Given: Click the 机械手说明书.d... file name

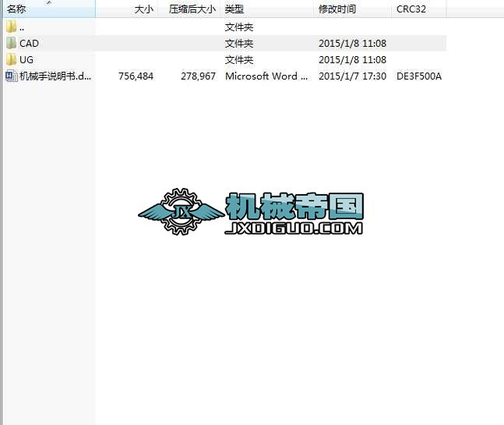Looking at the screenshot, I should pyautogui.click(x=55, y=76).
